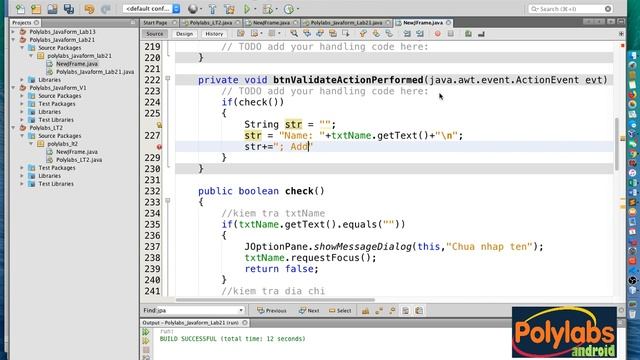The image size is (640, 360).
Task: Run the project with green play icon
Action: coord(247,9)
